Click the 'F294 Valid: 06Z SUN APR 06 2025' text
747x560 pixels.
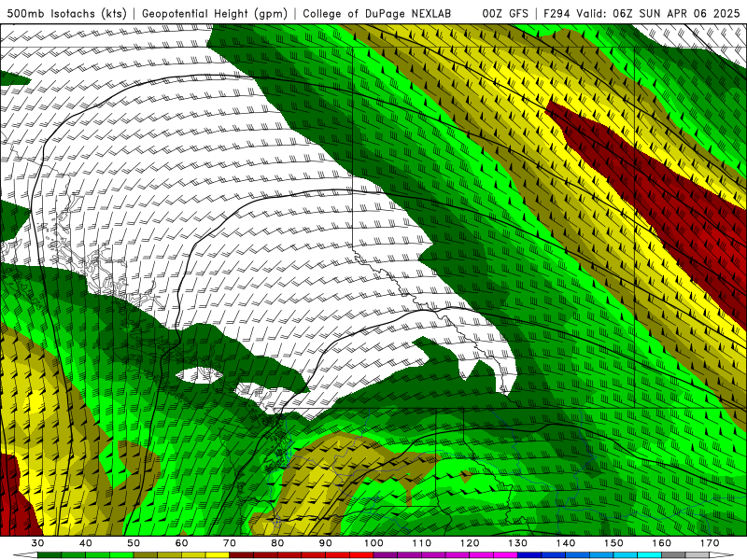[x=641, y=13]
